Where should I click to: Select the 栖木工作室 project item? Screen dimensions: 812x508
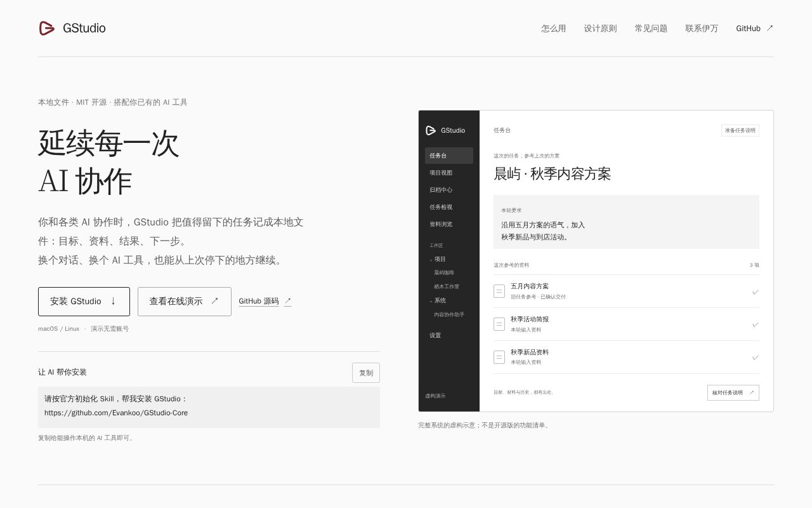point(447,286)
